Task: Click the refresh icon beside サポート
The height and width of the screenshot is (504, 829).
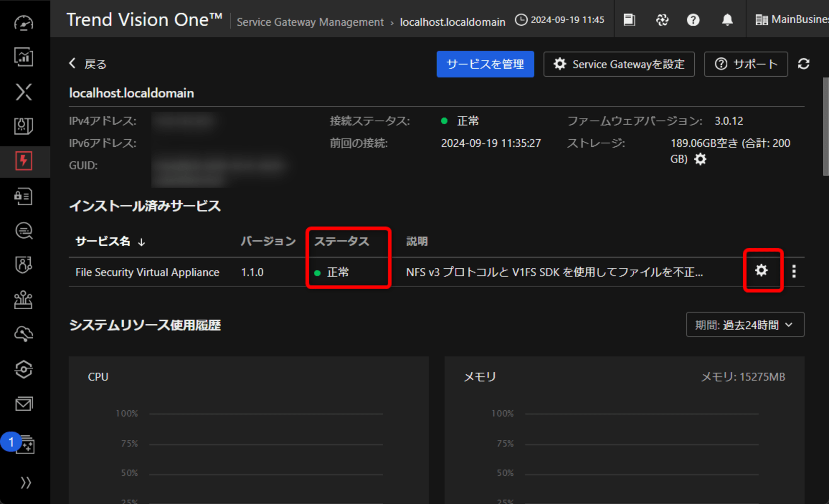Action: point(804,64)
